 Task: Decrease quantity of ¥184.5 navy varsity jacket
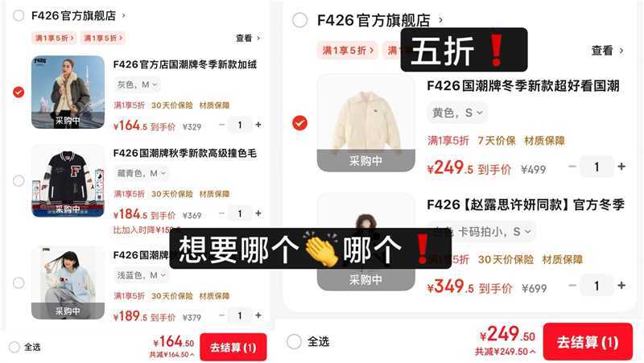tap(222, 213)
